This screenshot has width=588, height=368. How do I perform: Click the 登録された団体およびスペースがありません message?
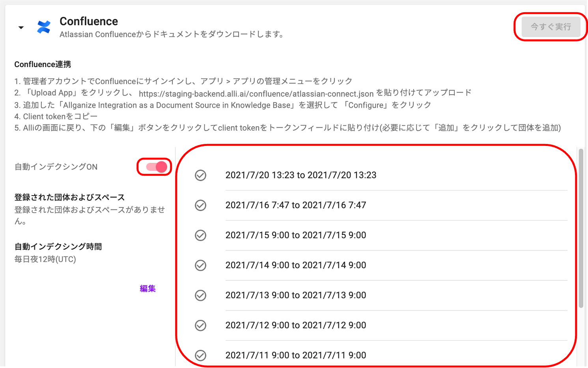tap(90, 215)
